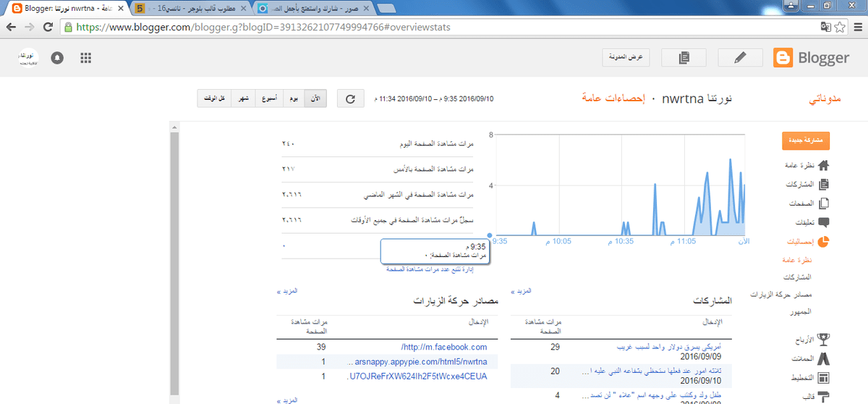Click the مرات مشاهدة الصفحة بالأمس stat row
Image resolution: width=868 pixels, height=404 pixels.
coord(378,169)
